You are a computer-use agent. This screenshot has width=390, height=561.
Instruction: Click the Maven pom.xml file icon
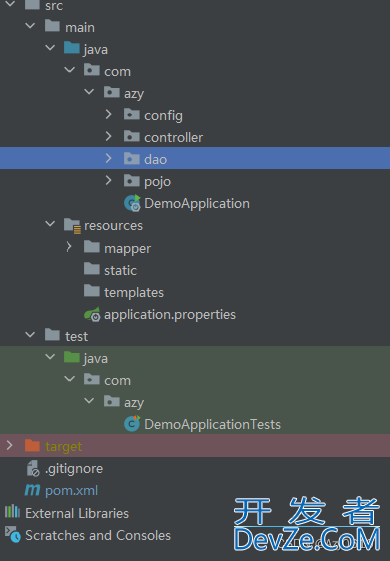point(32,490)
